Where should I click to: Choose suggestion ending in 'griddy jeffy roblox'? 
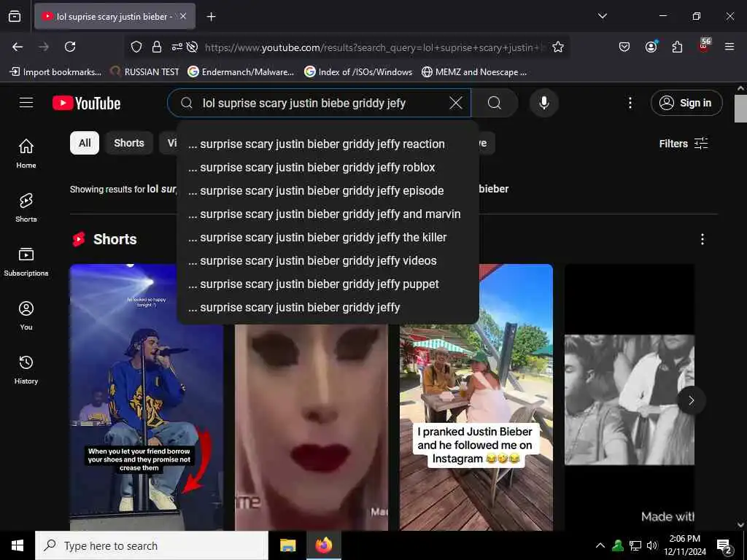click(328, 167)
